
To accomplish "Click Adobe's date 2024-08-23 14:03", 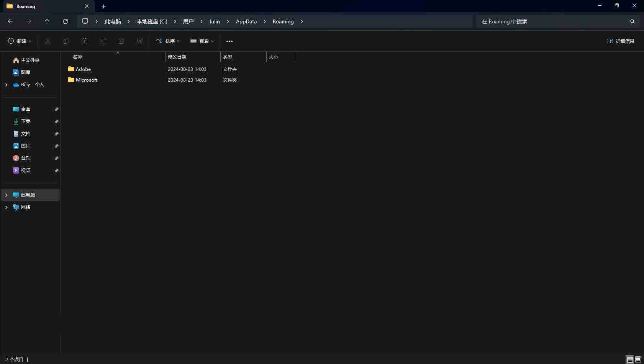I will tap(187, 69).
